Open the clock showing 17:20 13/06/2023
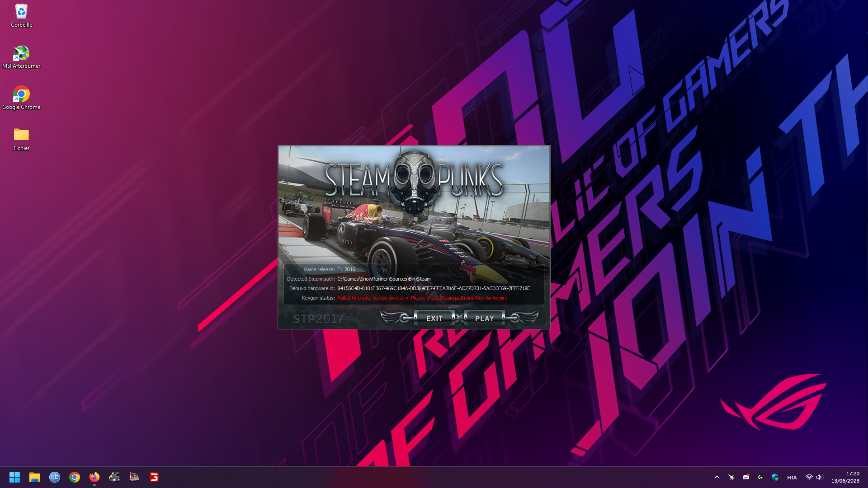The width and height of the screenshot is (868, 488). [845, 477]
